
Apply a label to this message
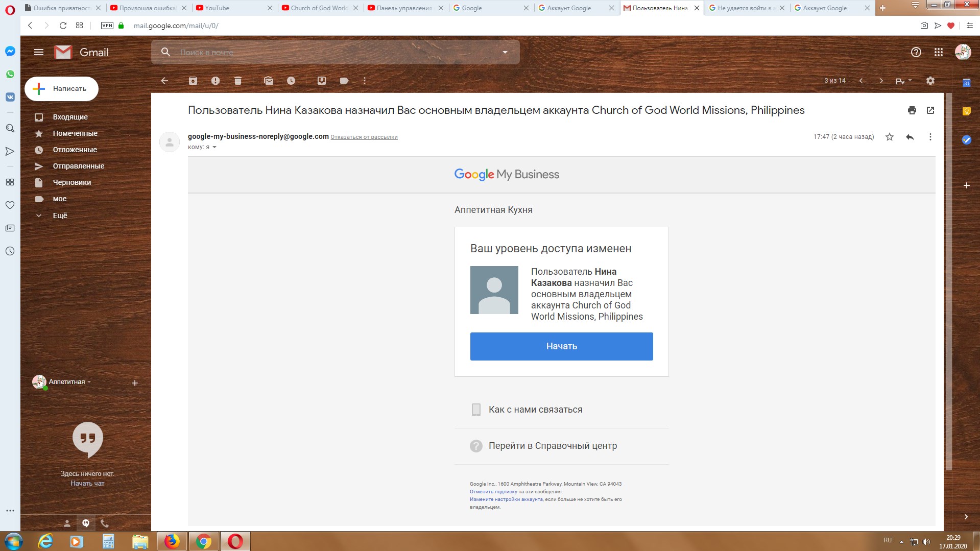click(x=344, y=81)
